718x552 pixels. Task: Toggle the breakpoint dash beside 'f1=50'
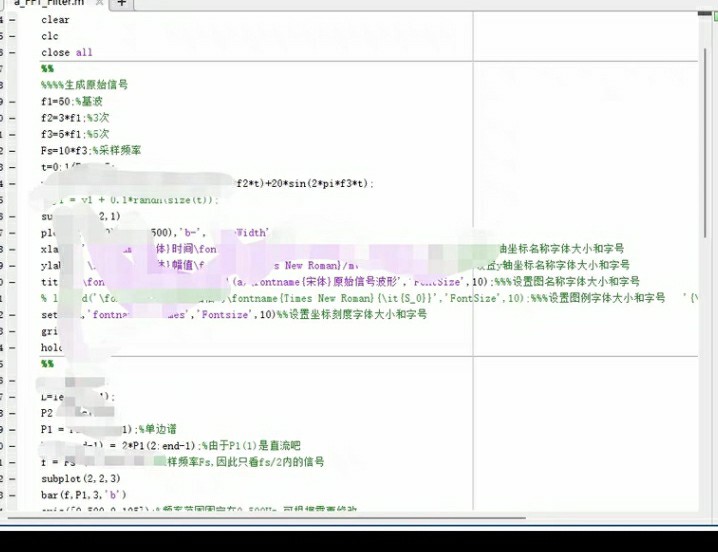click(12, 102)
